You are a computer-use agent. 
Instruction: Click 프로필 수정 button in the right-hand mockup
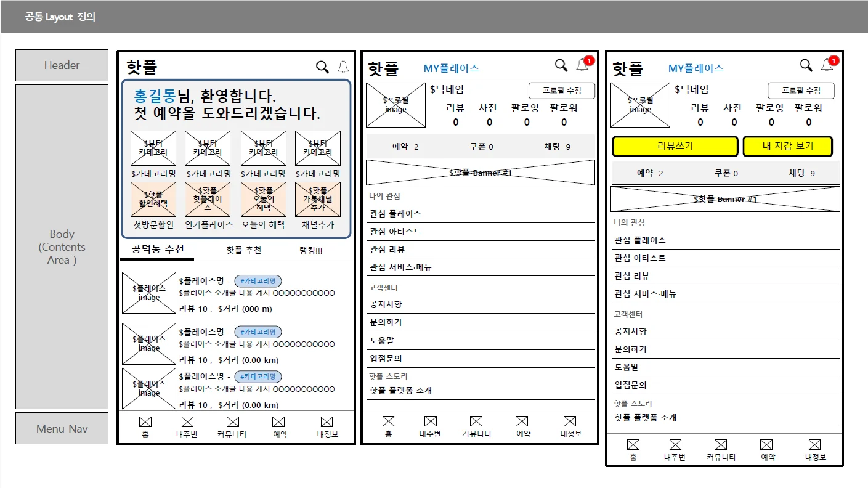coord(801,91)
